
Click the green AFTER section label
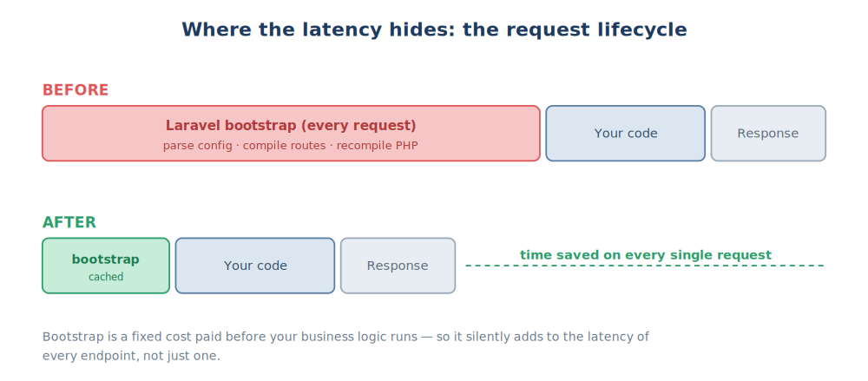pyautogui.click(x=69, y=223)
